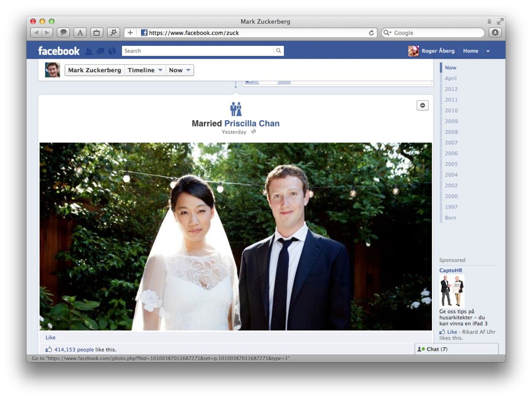The height and width of the screenshot is (399, 532).
Task: Click the audience privacy globe under Yesterday
Action: click(x=254, y=132)
